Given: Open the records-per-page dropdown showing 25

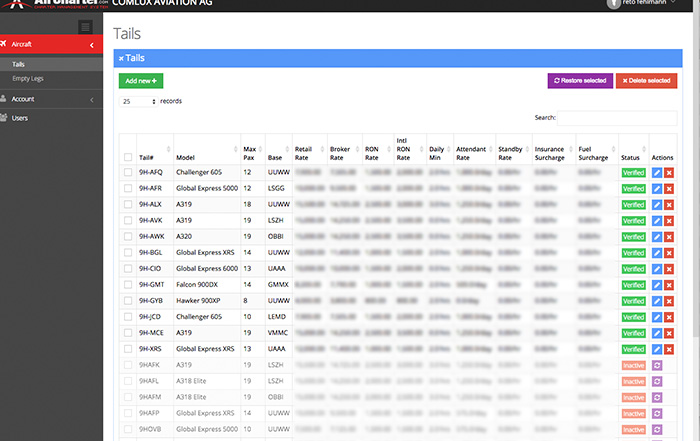Looking at the screenshot, I should click(x=139, y=101).
